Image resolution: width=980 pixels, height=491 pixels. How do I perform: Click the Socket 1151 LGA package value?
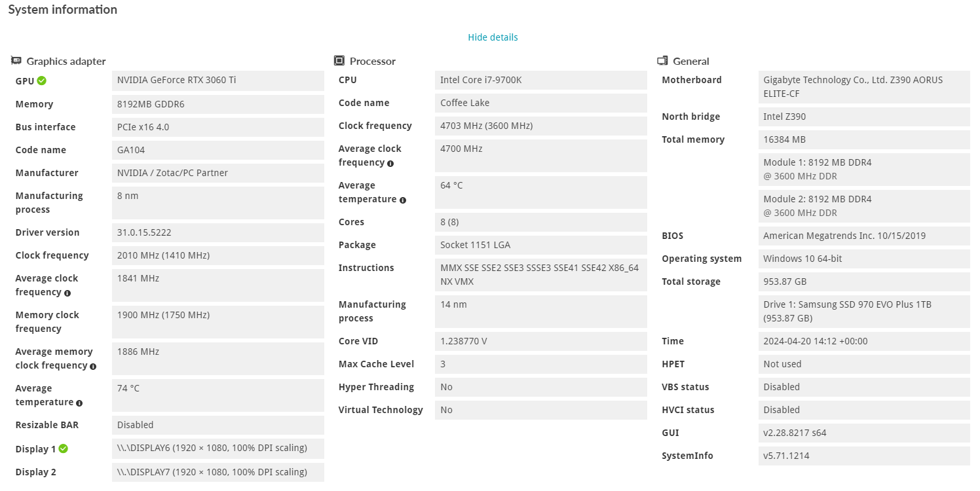coord(475,245)
